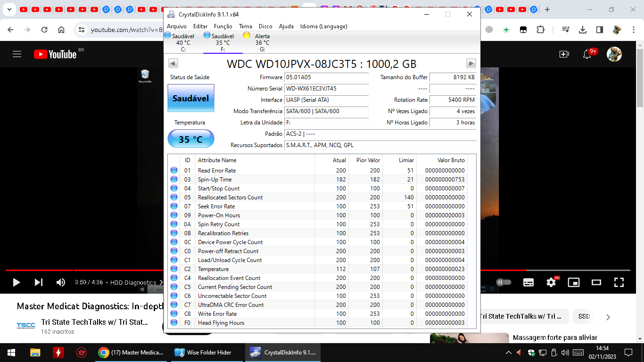Play the YouTube video
The height and width of the screenshot is (362, 644).
click(16, 282)
